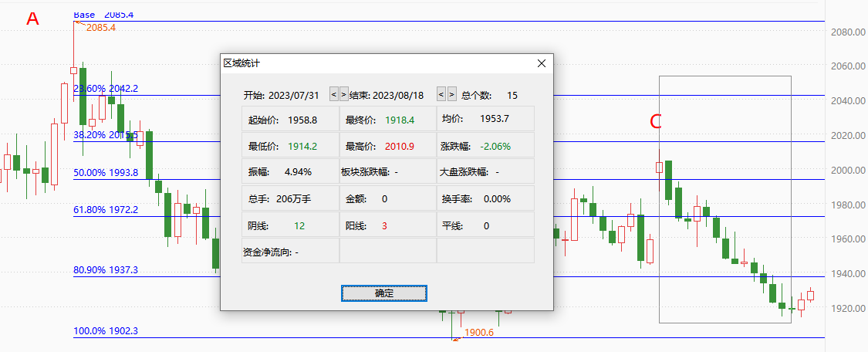Select the 61.80% 1972.2 Fibonacci label
The width and height of the screenshot is (868, 352).
click(106, 210)
